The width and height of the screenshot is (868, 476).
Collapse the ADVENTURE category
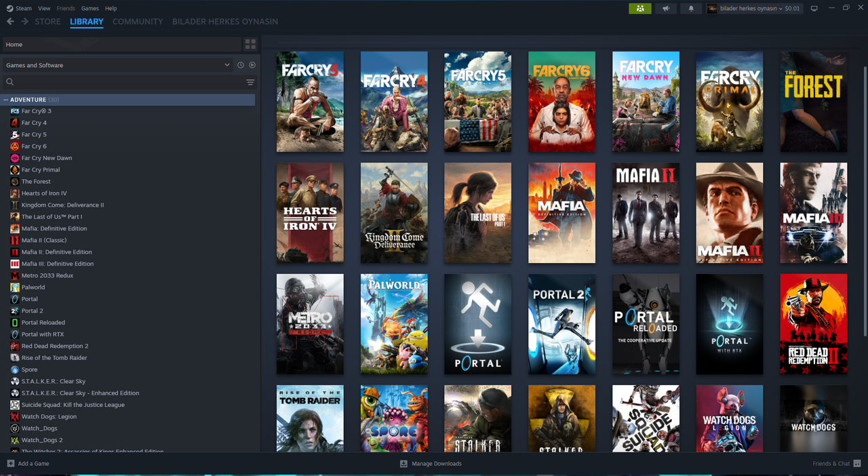point(6,100)
